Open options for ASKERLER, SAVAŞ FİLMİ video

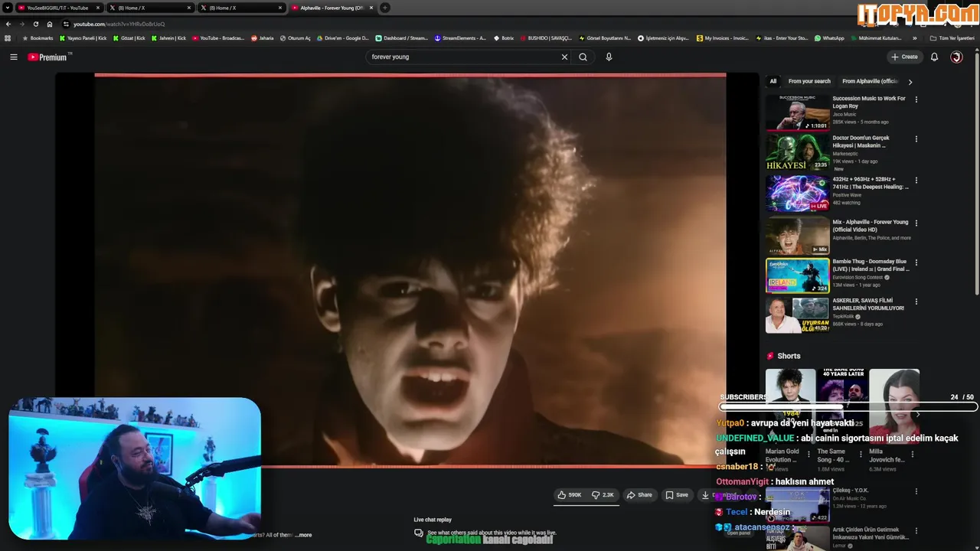tap(916, 302)
